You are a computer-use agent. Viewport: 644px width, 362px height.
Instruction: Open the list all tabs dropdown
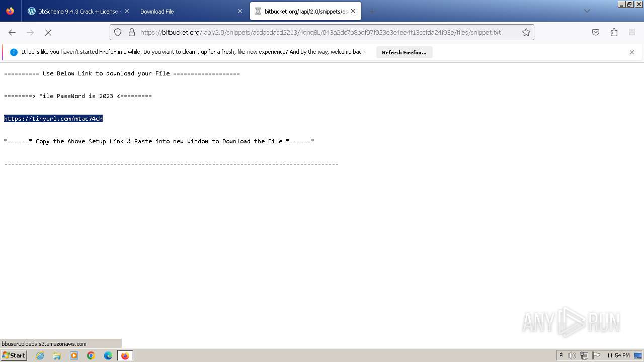[587, 11]
